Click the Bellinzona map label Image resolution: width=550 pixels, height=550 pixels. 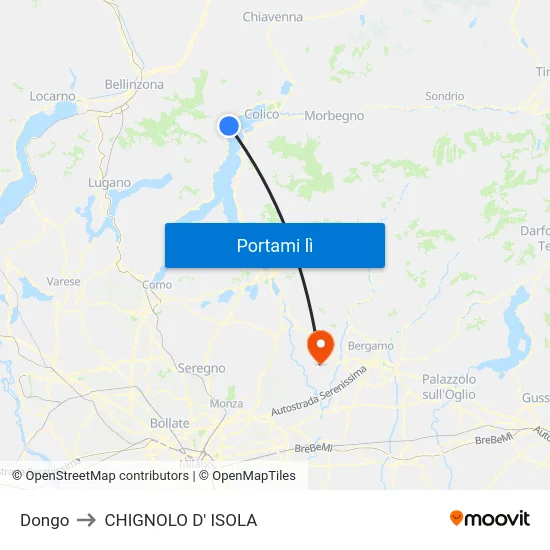134,85
